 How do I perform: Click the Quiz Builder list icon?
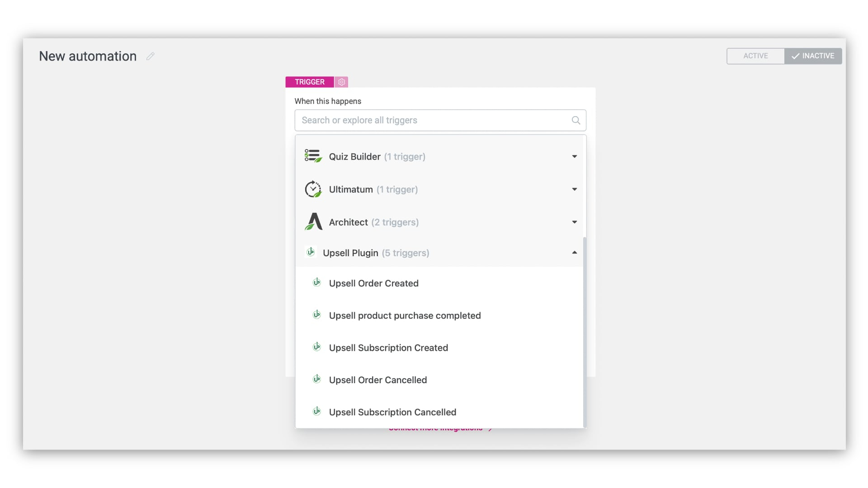(313, 156)
